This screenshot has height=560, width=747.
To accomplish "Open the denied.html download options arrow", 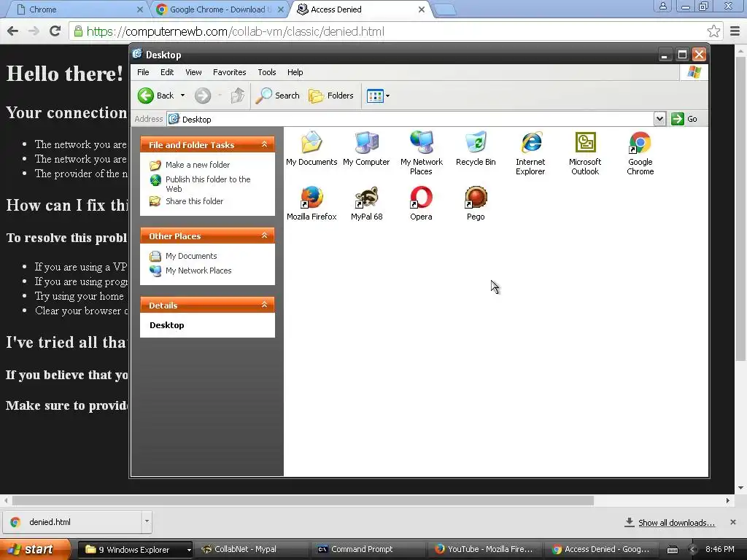I will click(x=147, y=522).
